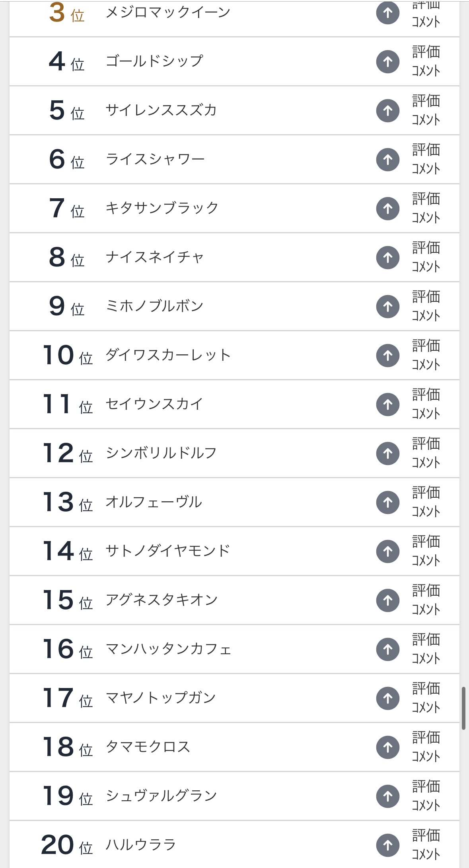Click the up-arrow next to ミホノブルボン
Image resolution: width=469 pixels, height=868 pixels.
point(387,306)
